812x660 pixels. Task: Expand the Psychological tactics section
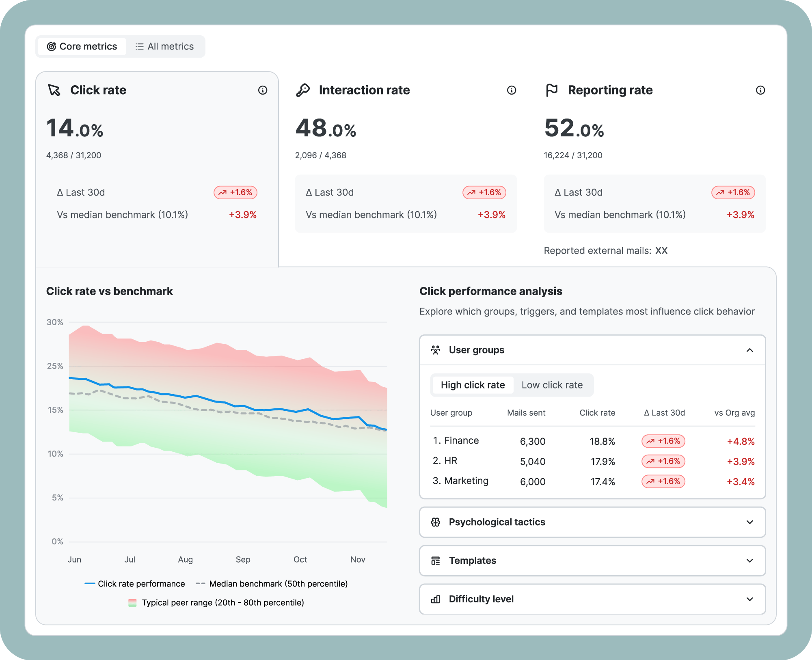coord(749,522)
